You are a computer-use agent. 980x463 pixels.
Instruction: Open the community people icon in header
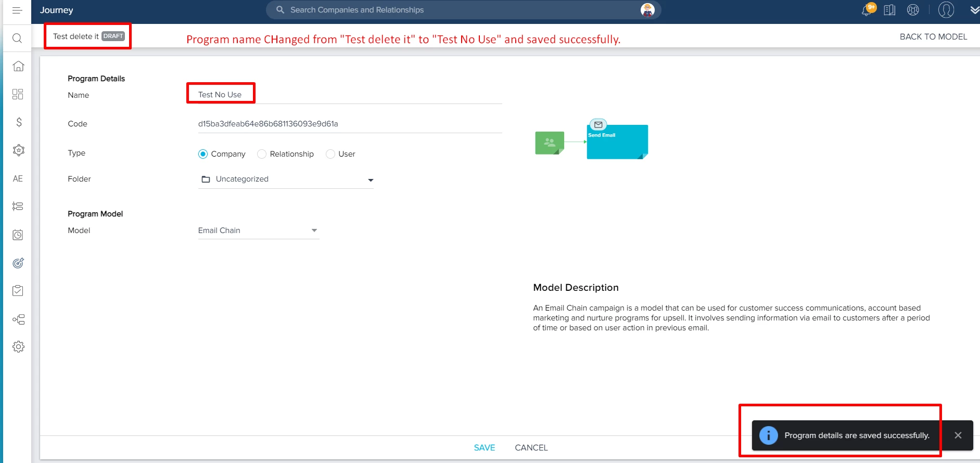[913, 10]
